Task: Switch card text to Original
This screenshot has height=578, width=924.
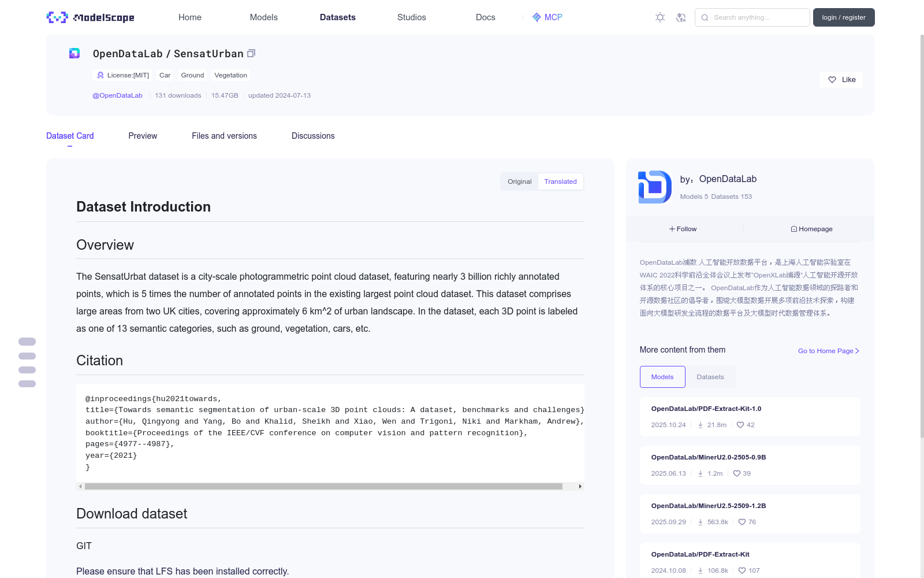Action: click(x=520, y=181)
